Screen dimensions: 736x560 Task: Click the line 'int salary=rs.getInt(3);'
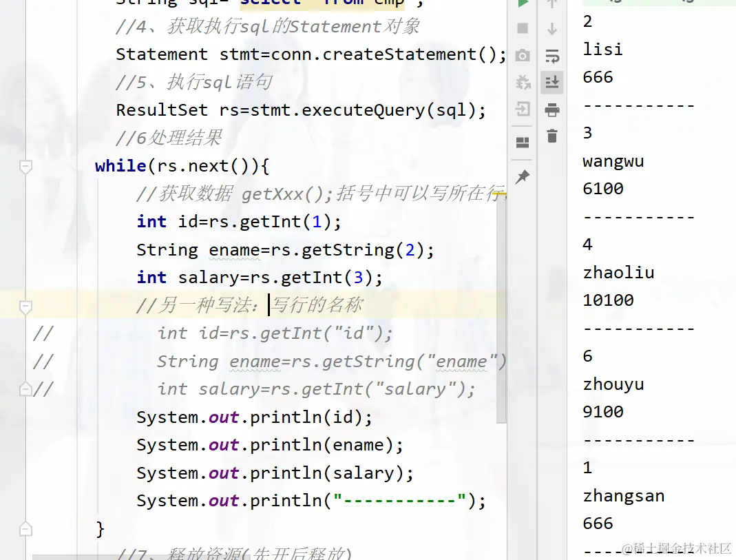tap(260, 278)
